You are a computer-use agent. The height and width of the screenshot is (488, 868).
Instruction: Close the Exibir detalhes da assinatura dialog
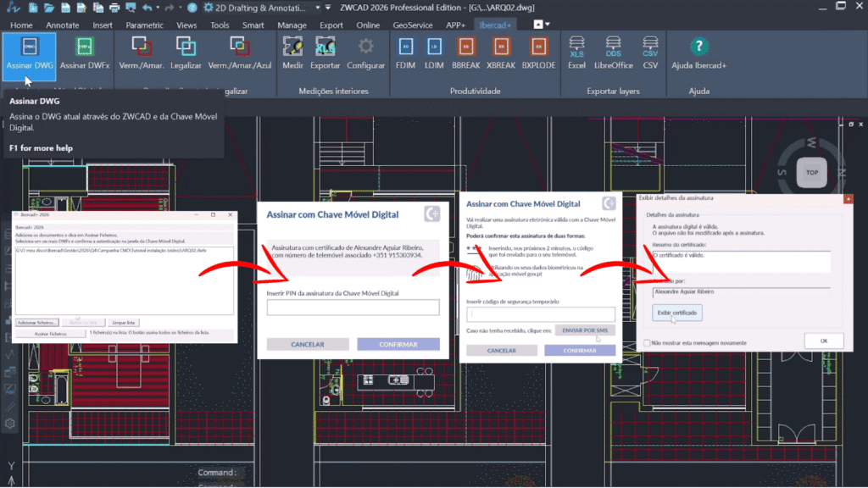click(848, 198)
